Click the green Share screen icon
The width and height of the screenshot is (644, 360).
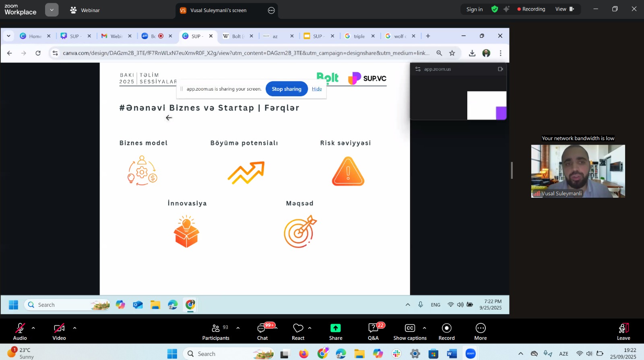(x=335, y=328)
